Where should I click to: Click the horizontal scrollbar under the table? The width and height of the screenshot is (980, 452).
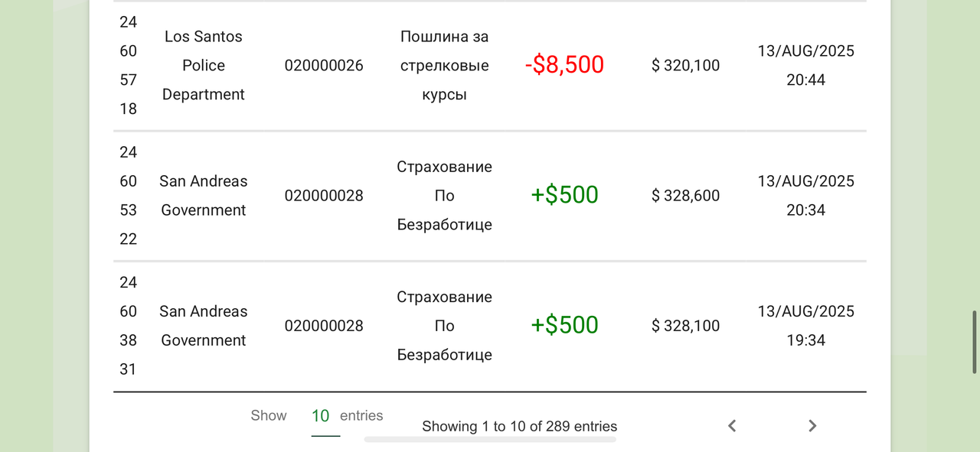click(x=490, y=439)
